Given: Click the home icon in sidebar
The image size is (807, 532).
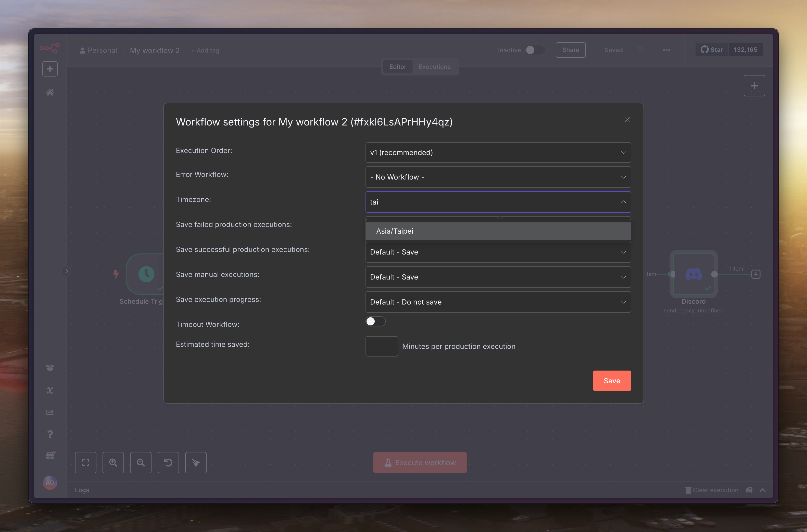Looking at the screenshot, I should 50,92.
